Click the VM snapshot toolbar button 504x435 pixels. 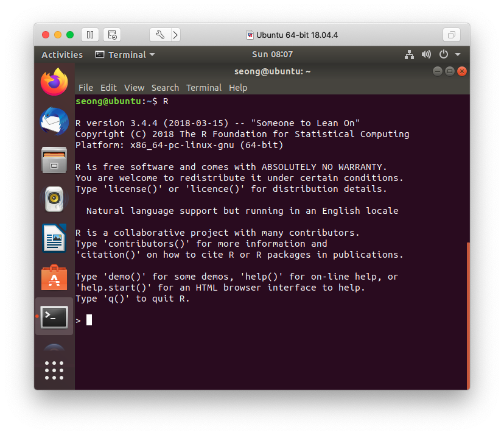[x=112, y=35]
